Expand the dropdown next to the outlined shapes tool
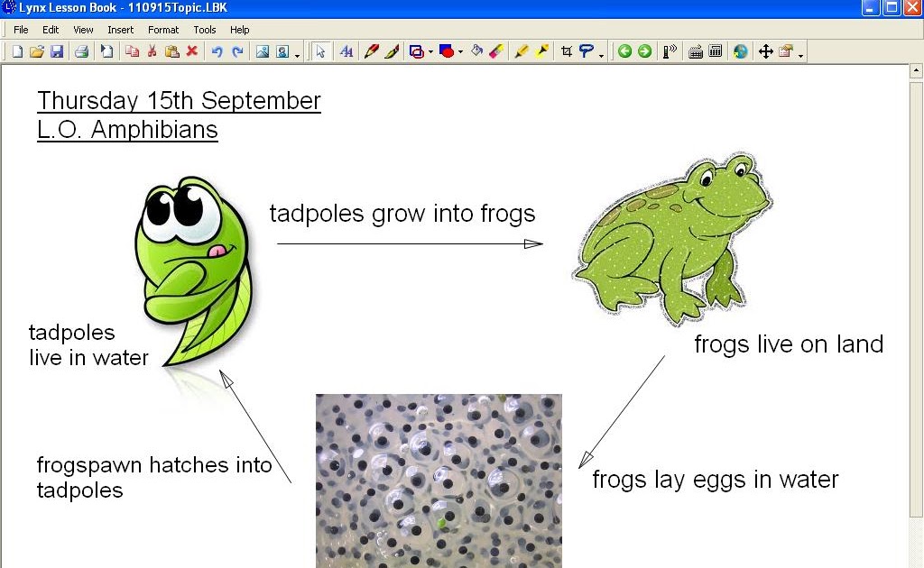Viewport: 924px width, 568px height. (x=430, y=52)
